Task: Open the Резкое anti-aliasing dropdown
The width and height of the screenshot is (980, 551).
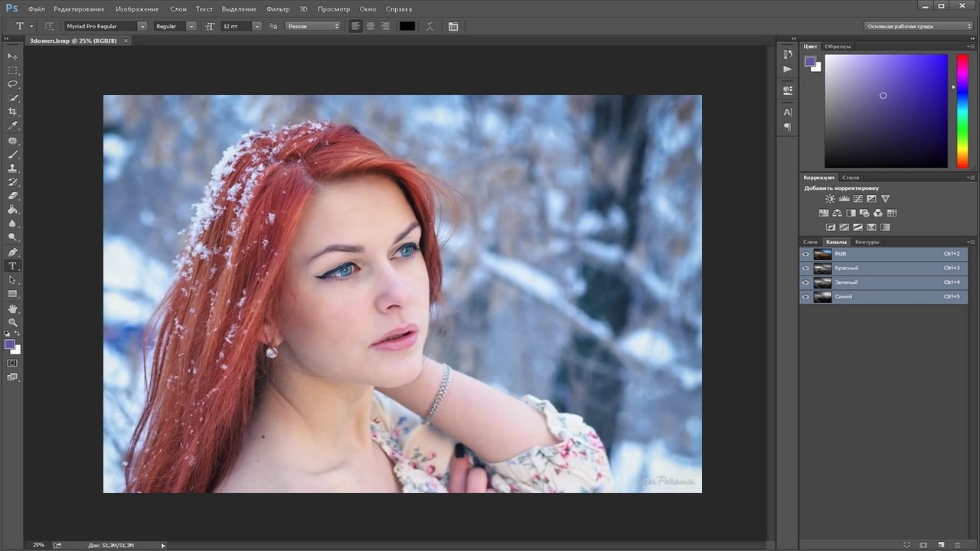Action: (313, 26)
